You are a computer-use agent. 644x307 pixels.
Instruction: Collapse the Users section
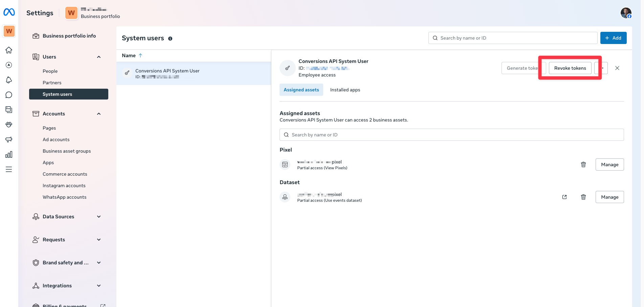coord(99,57)
